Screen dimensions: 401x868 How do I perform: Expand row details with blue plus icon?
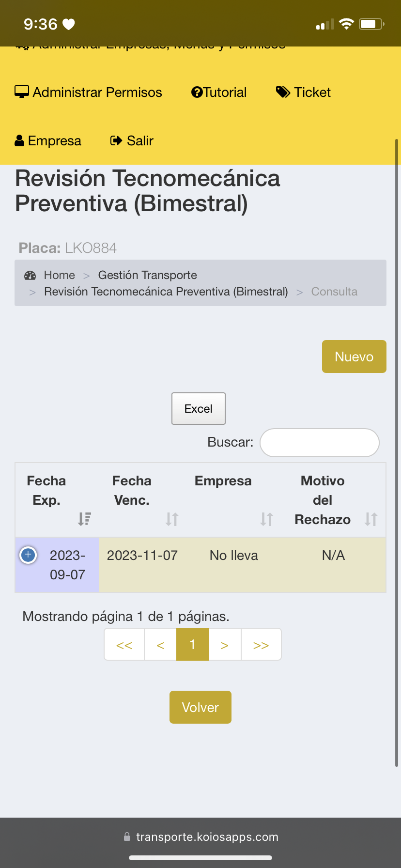click(28, 555)
